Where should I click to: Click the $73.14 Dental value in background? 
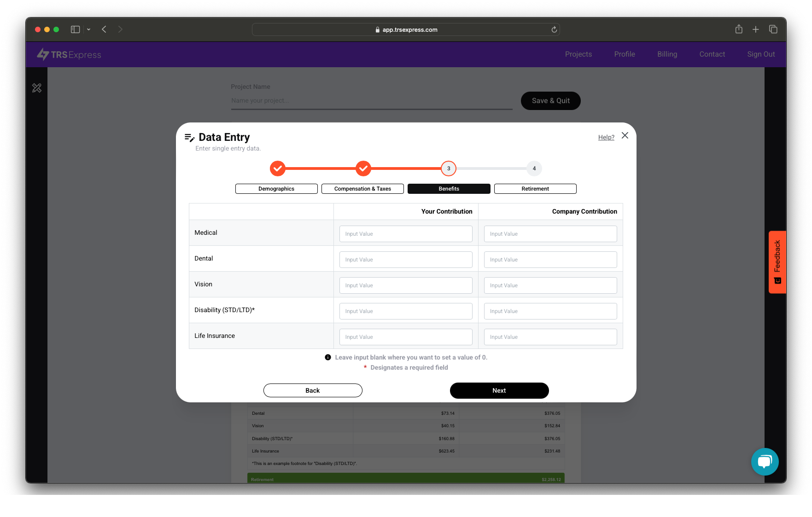(x=448, y=413)
